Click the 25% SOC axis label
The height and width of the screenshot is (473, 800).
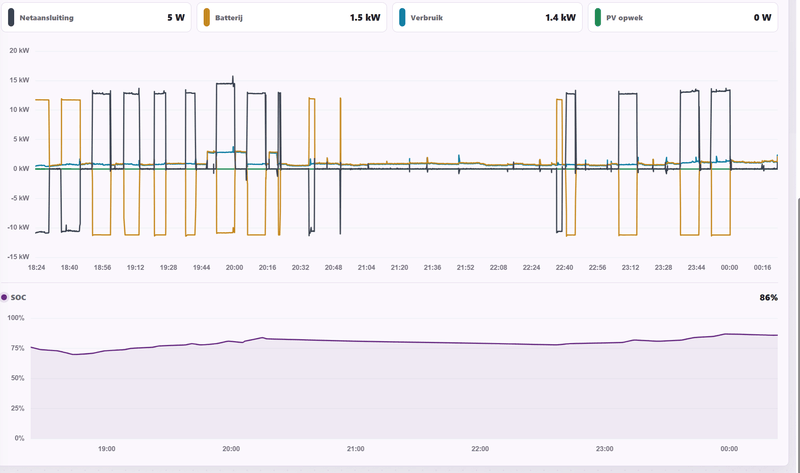18,408
